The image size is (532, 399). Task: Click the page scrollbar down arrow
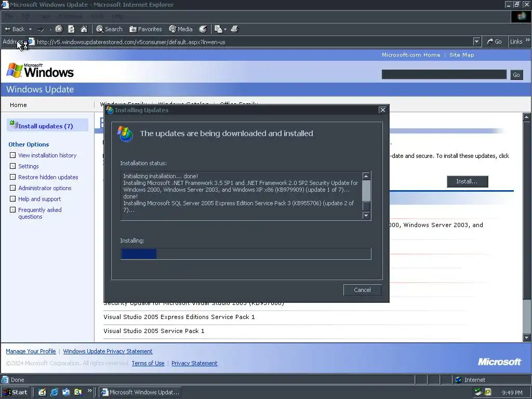point(527,338)
